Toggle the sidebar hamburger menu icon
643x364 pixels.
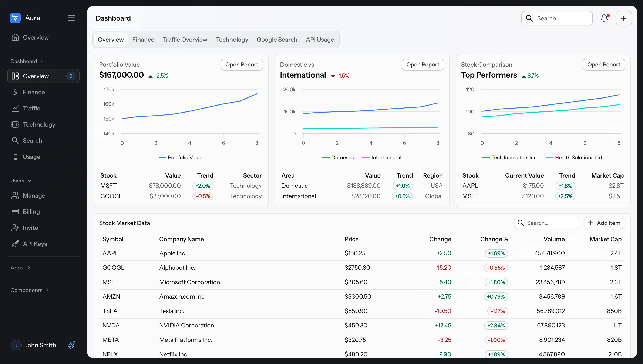point(71,18)
